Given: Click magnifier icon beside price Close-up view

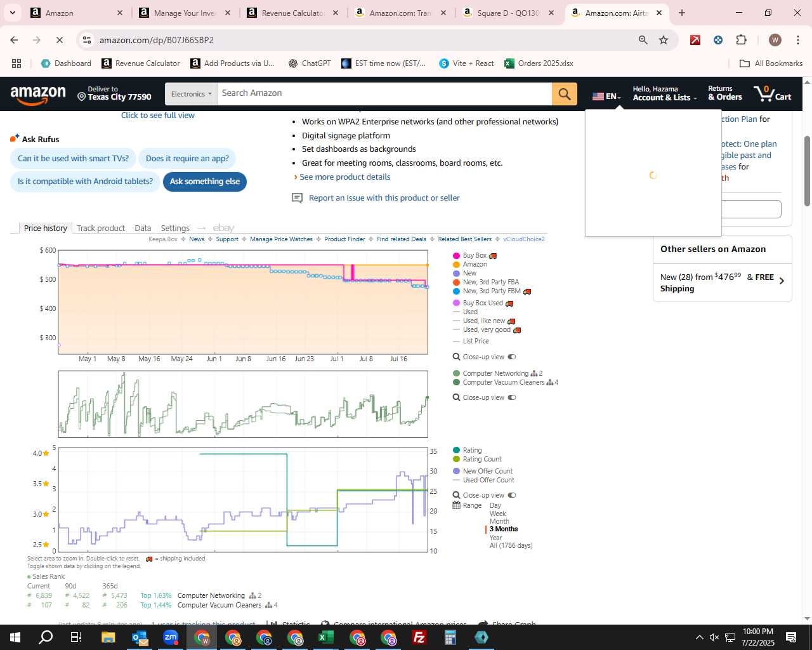Looking at the screenshot, I should 456,357.
